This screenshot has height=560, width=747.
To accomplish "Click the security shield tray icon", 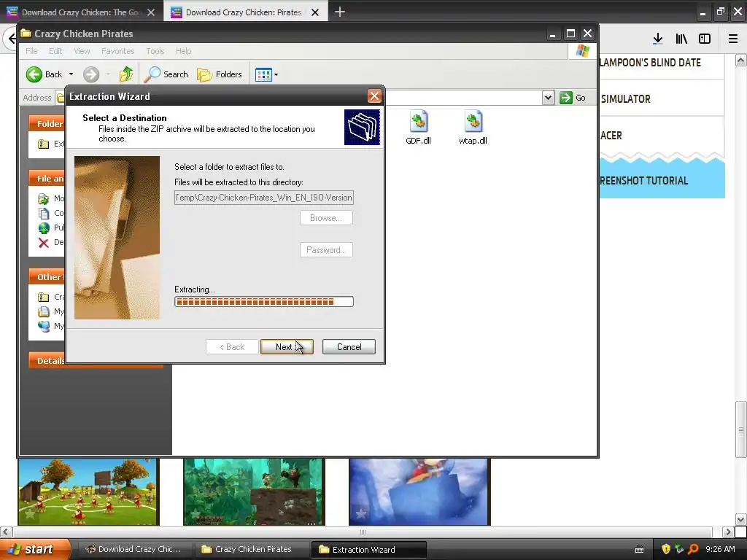I will pos(666,549).
